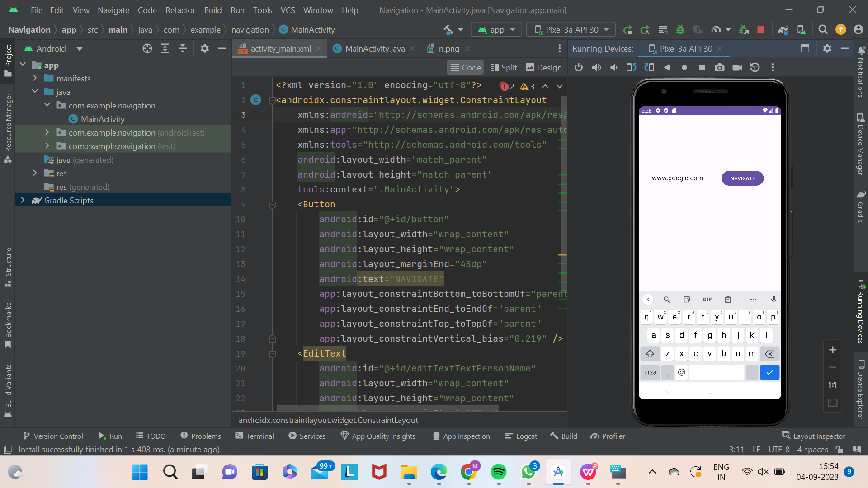868x488 pixels.
Task: Start debugging with the bug icon
Action: pyautogui.click(x=680, y=29)
